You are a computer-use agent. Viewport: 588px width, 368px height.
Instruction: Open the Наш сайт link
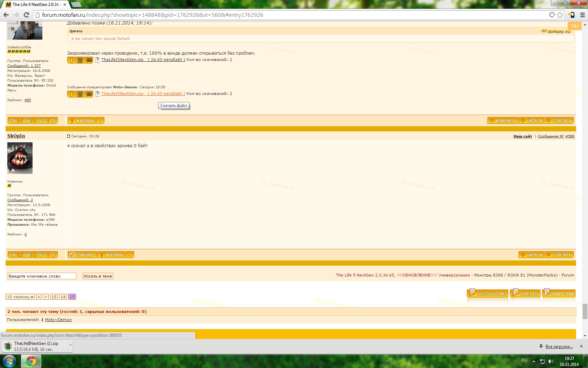pyautogui.click(x=523, y=136)
